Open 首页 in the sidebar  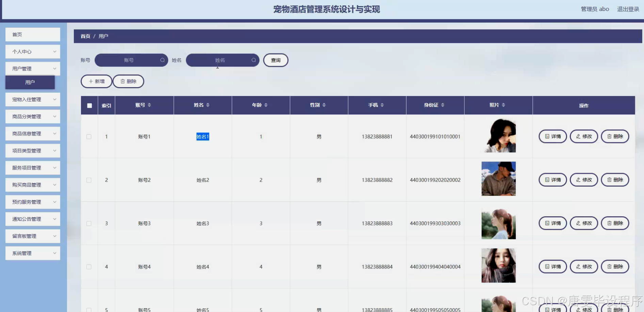(33, 34)
